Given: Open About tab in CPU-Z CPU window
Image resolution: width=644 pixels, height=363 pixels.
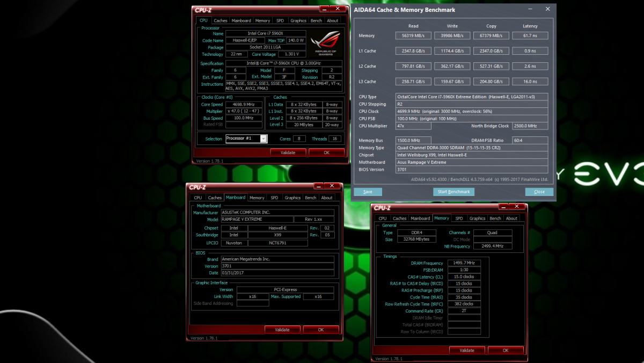Looking at the screenshot, I should pos(333,20).
